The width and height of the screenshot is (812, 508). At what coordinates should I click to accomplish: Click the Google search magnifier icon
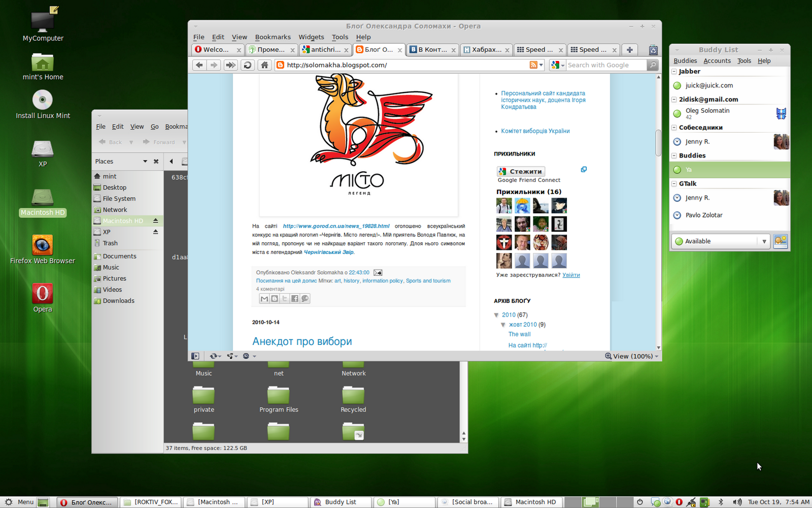[653, 65]
